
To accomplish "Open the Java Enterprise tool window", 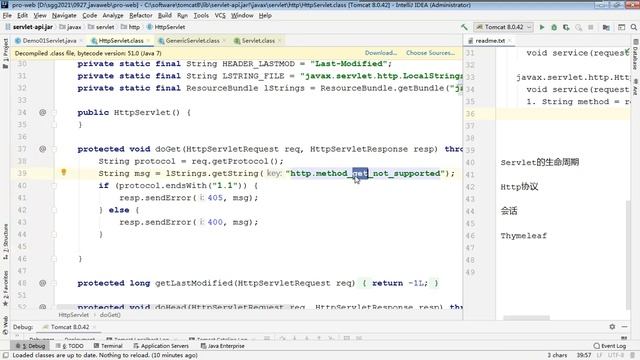I will click(x=222, y=346).
